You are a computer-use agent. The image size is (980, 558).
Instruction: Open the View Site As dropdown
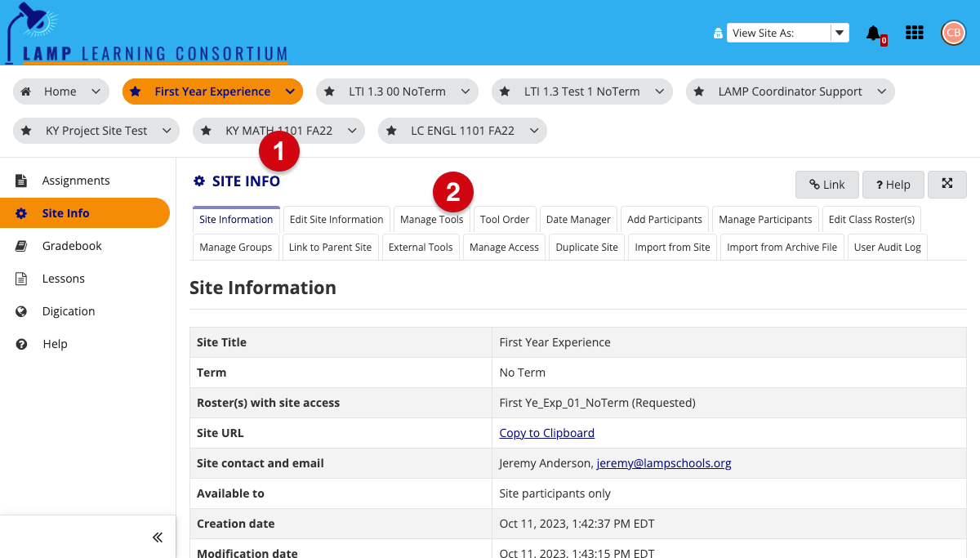(x=787, y=33)
